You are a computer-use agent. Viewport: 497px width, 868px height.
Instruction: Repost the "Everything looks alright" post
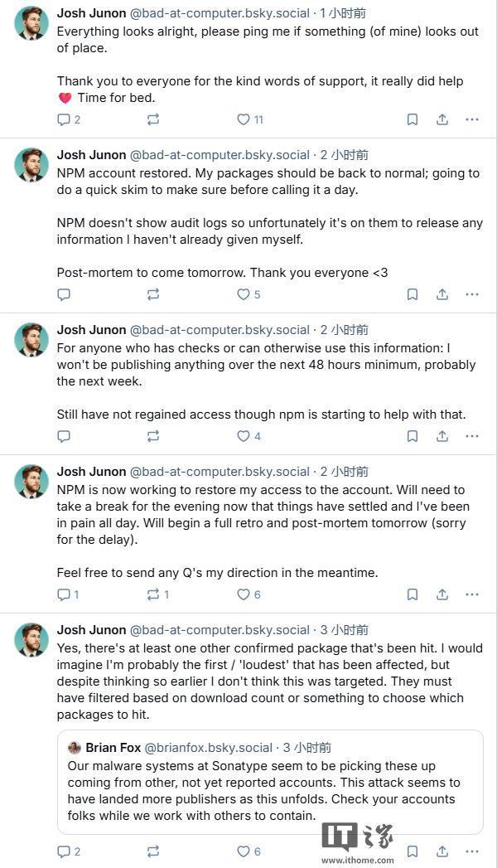click(x=153, y=119)
